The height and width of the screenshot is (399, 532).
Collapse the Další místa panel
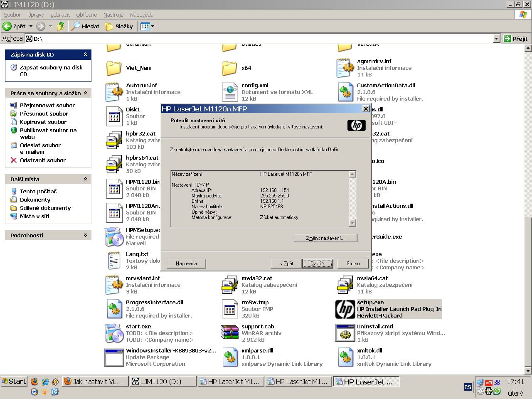[85, 179]
